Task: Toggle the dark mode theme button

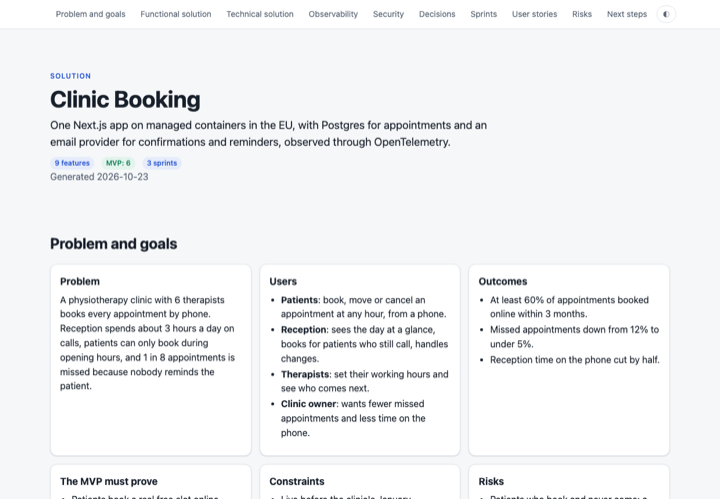Action: (x=666, y=14)
